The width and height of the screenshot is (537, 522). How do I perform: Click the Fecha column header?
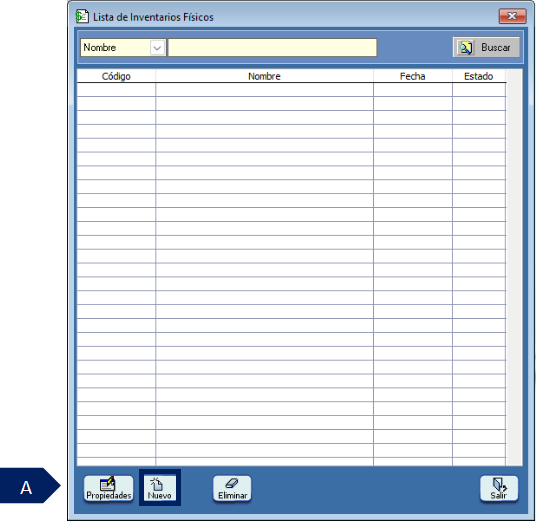pos(413,76)
